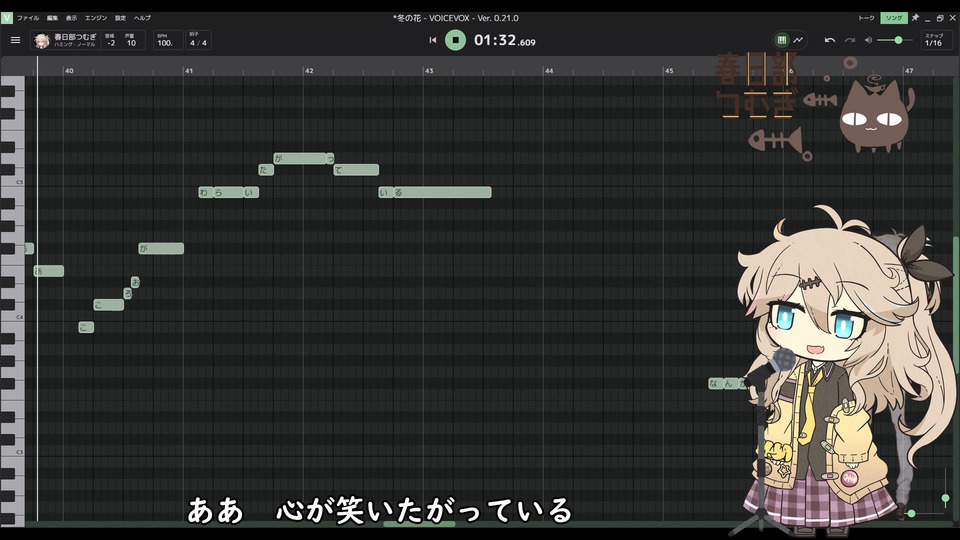Click the C5 piano key
Screen dimensions: 960x540
pos(12,181)
